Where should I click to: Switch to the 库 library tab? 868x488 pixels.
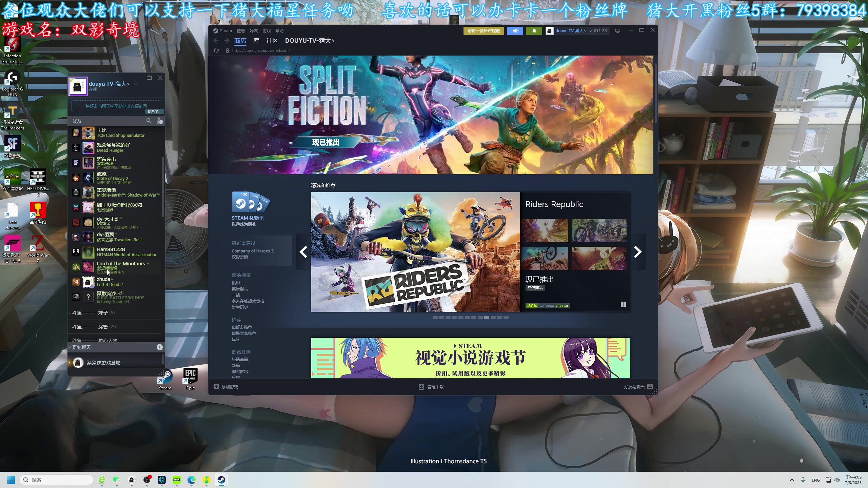point(256,41)
